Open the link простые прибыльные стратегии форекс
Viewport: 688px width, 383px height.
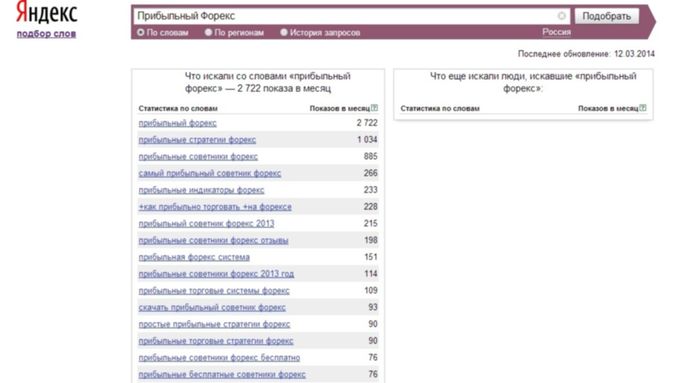pyautogui.click(x=214, y=324)
